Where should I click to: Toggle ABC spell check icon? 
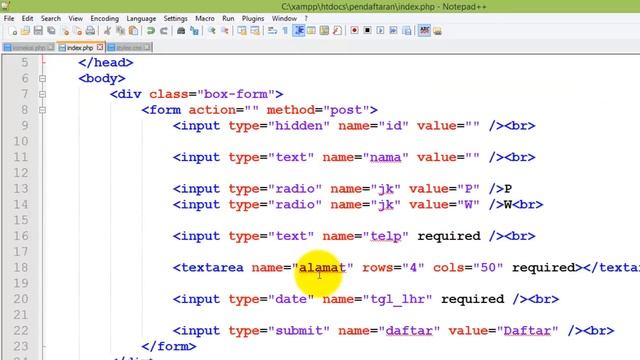pos(424,31)
